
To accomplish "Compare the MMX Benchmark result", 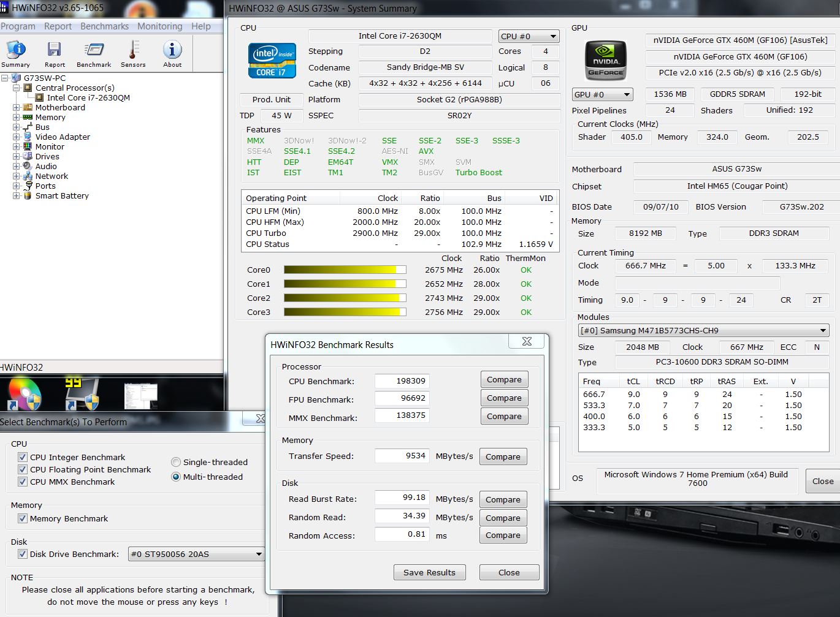I will [x=504, y=416].
